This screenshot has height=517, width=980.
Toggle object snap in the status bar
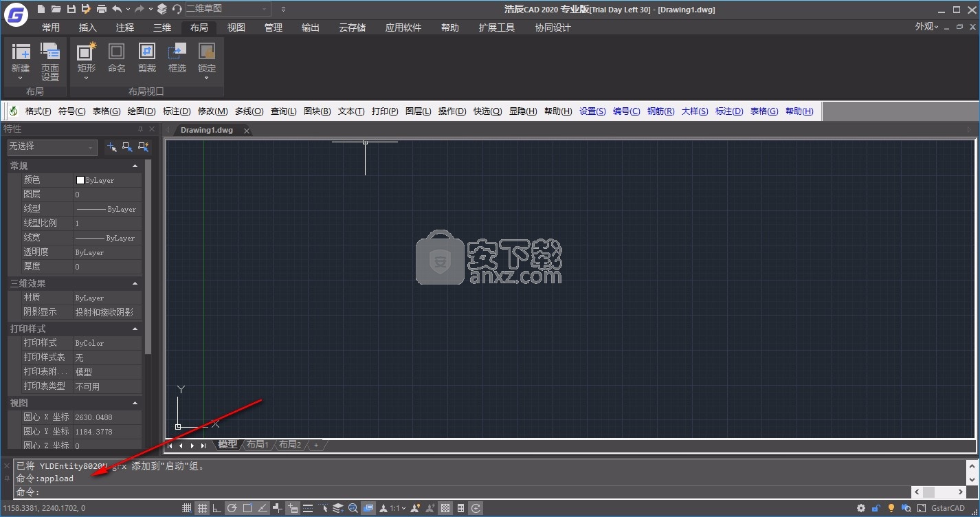tap(247, 509)
